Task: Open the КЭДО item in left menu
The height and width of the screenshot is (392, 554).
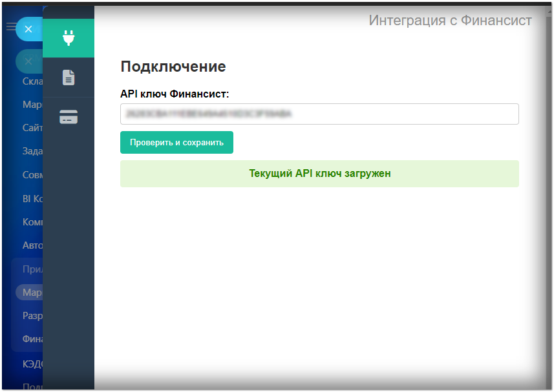Action: 32,364
